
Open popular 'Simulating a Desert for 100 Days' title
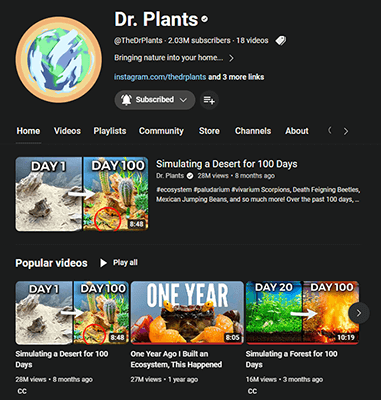[x=62, y=359]
